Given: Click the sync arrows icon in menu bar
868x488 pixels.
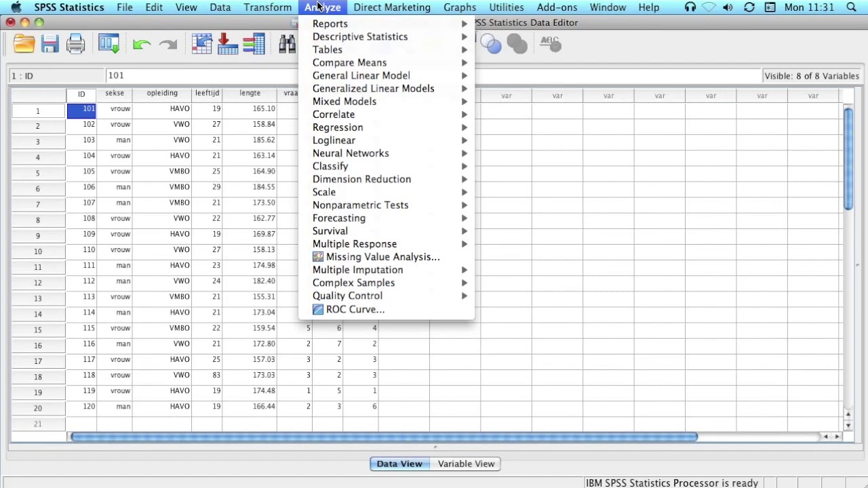Looking at the screenshot, I should coord(749,7).
